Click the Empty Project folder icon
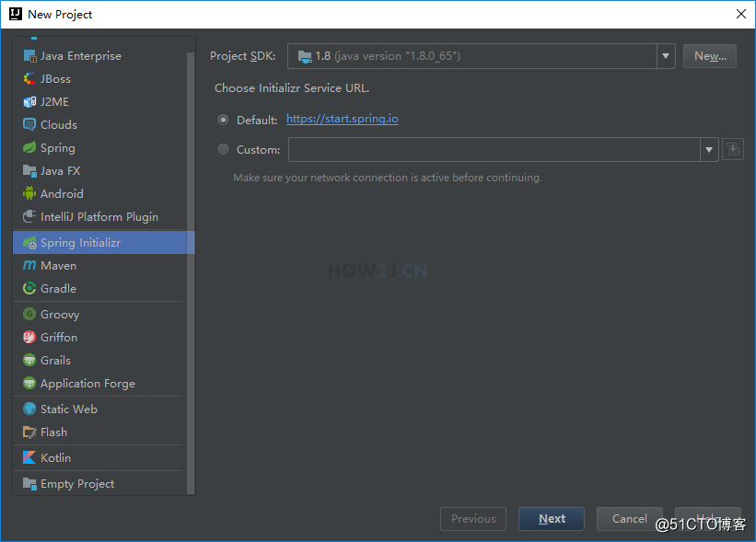756x542 pixels. [29, 484]
